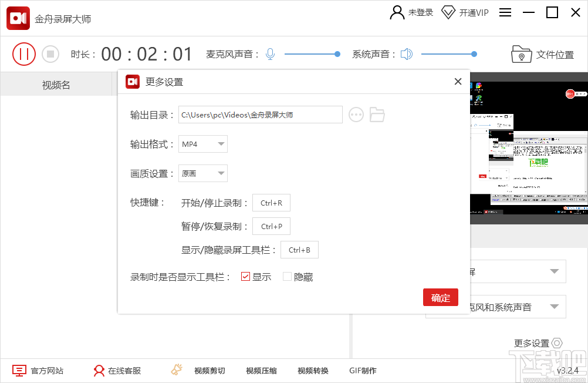Enable the 显示 toolbar checkbox

point(245,276)
